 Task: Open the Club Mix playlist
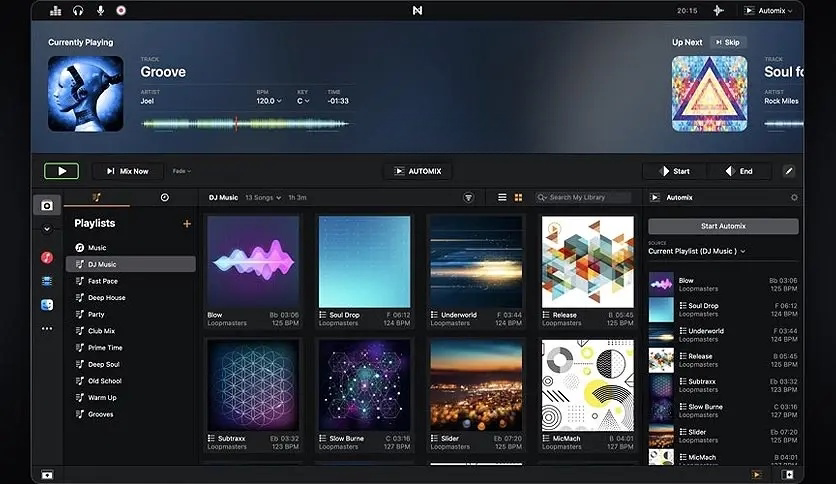[x=131, y=331]
